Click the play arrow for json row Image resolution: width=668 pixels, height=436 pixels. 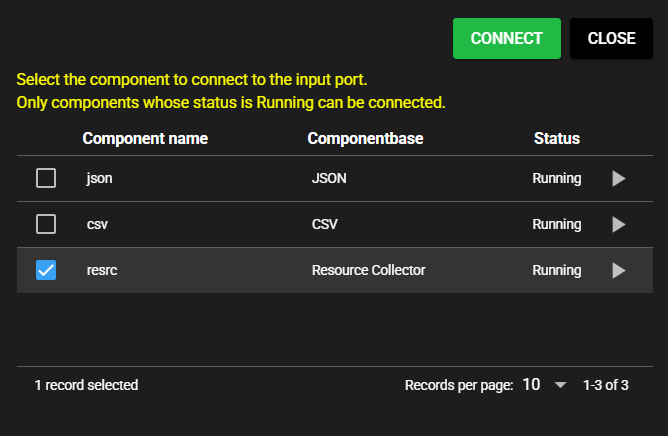click(x=618, y=178)
